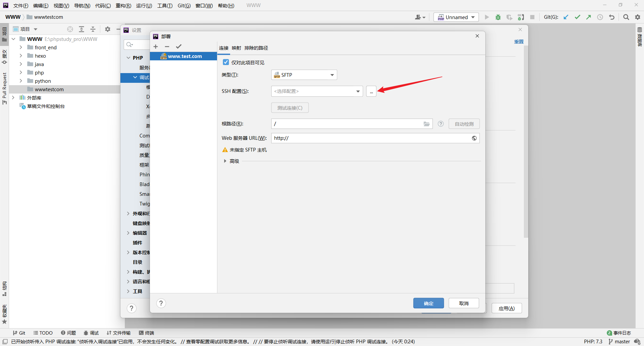Open Search Everywhere magnifier icon
The image size is (644, 346).
(626, 17)
